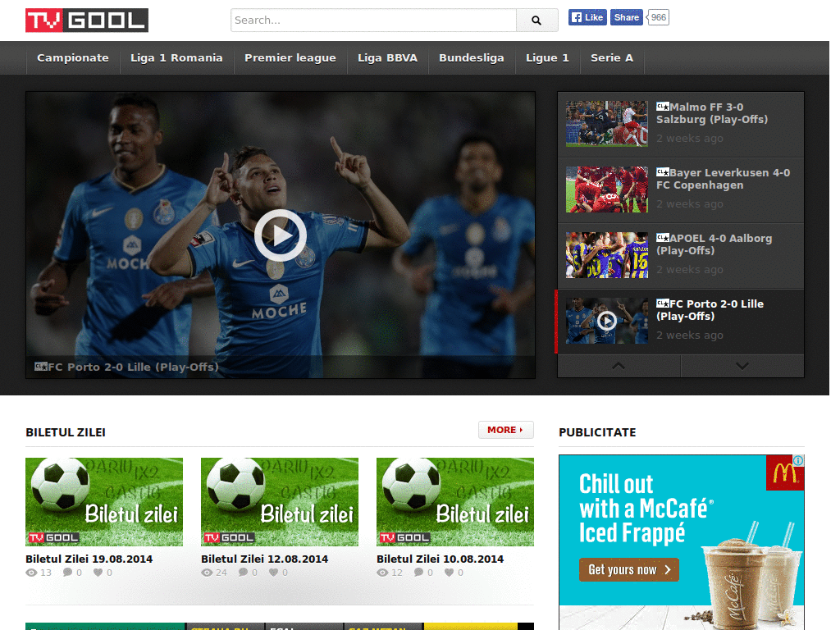Click heart icon under Biletul Zilei 19.08.2014
The image size is (840, 630).
(x=98, y=572)
